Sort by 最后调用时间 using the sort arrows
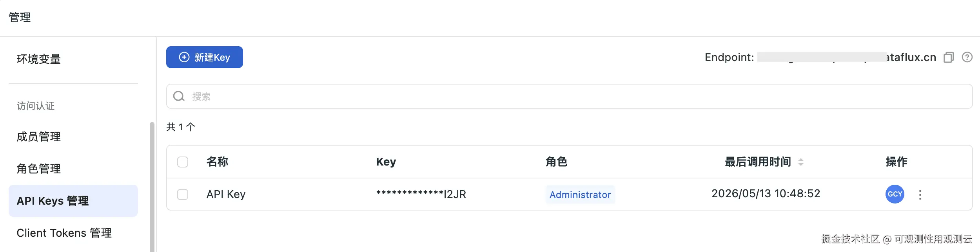 pos(801,162)
